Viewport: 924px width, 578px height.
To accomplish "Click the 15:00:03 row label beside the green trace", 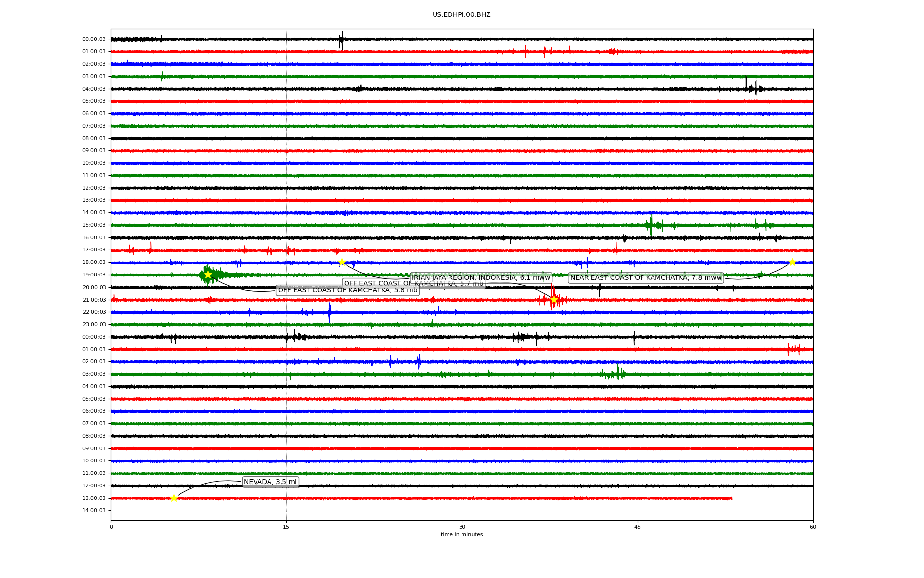I will point(94,225).
